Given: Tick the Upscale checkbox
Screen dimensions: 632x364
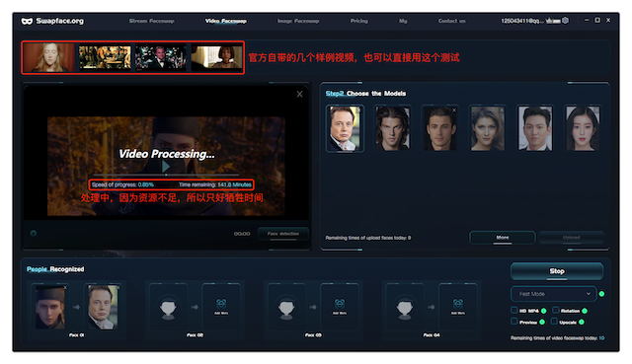Looking at the screenshot, I should pos(555,322).
